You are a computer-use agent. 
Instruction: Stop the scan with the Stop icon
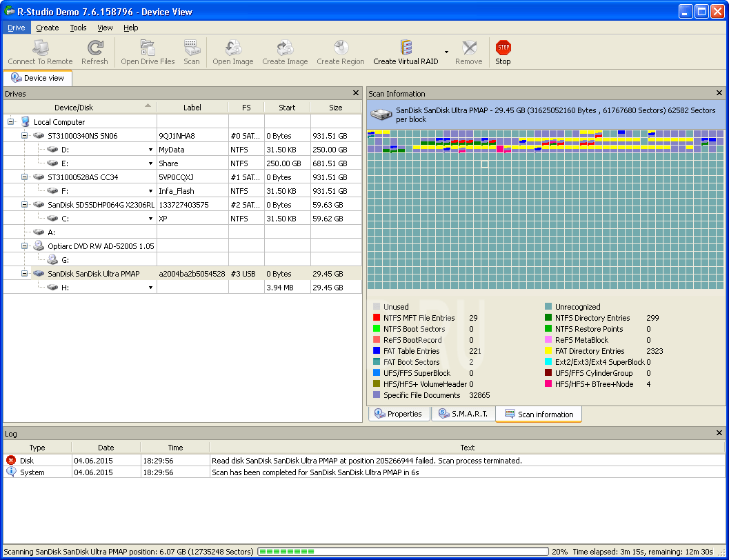[503, 48]
